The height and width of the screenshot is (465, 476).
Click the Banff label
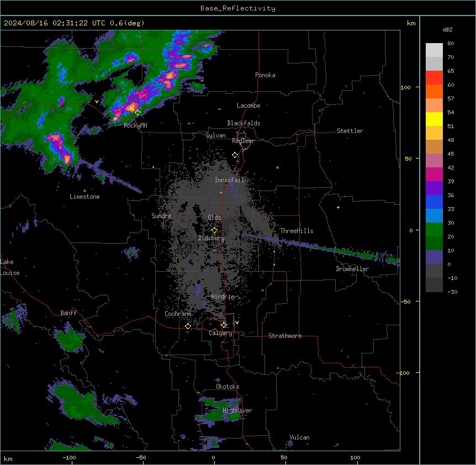[x=68, y=313]
